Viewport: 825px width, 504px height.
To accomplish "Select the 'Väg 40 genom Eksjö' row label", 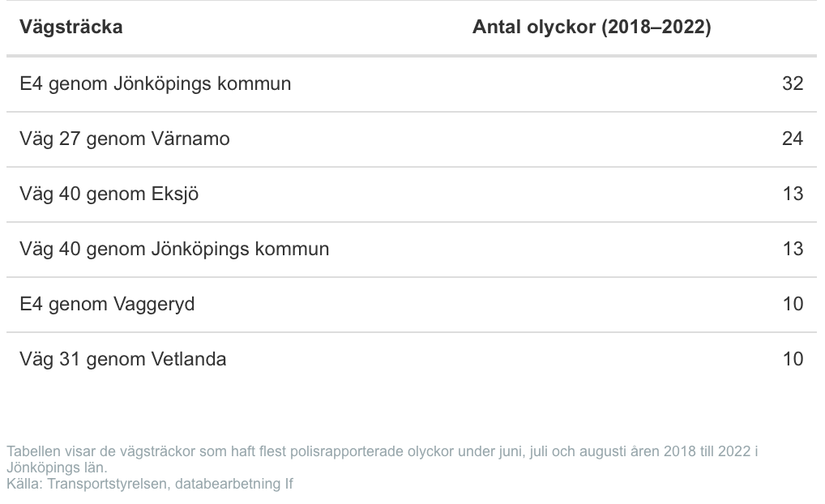I will pos(109,194).
